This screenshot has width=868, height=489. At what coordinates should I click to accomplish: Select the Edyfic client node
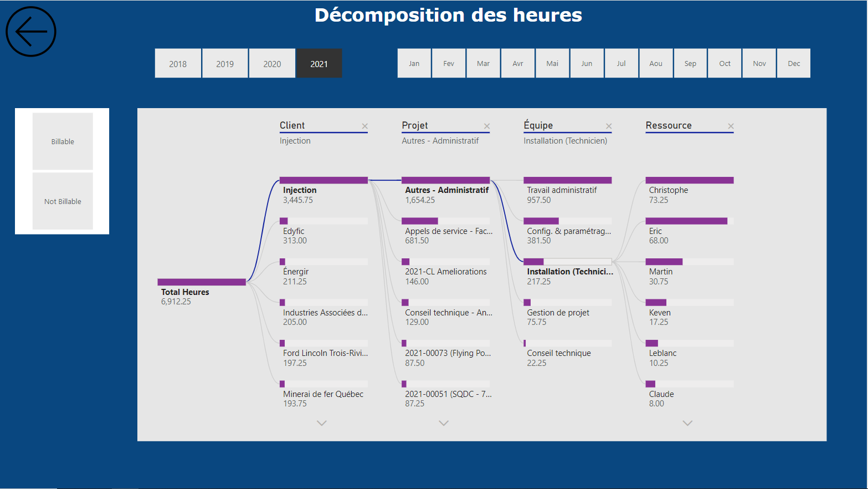323,221
